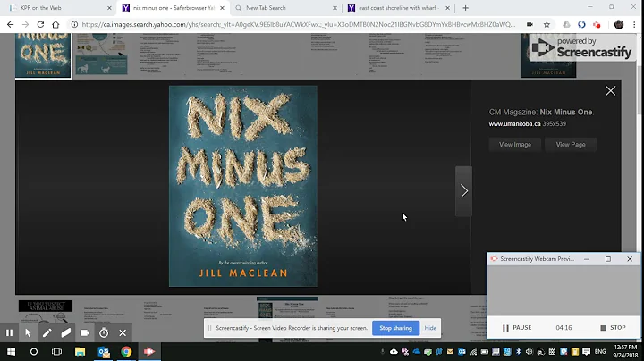The image size is (644, 361).
Task: Open a new browser tab
Action: point(465,8)
